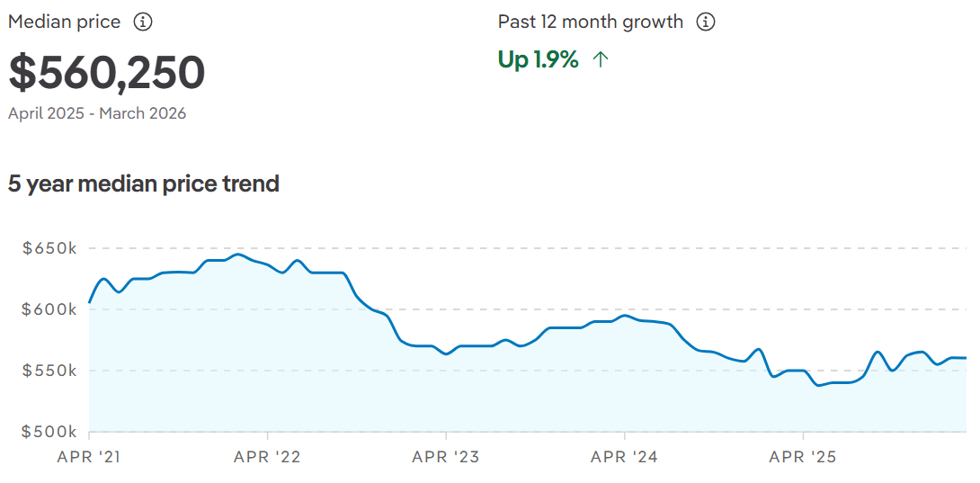980x483 pixels.
Task: Click the APR '23 axis label
Action: (x=446, y=457)
